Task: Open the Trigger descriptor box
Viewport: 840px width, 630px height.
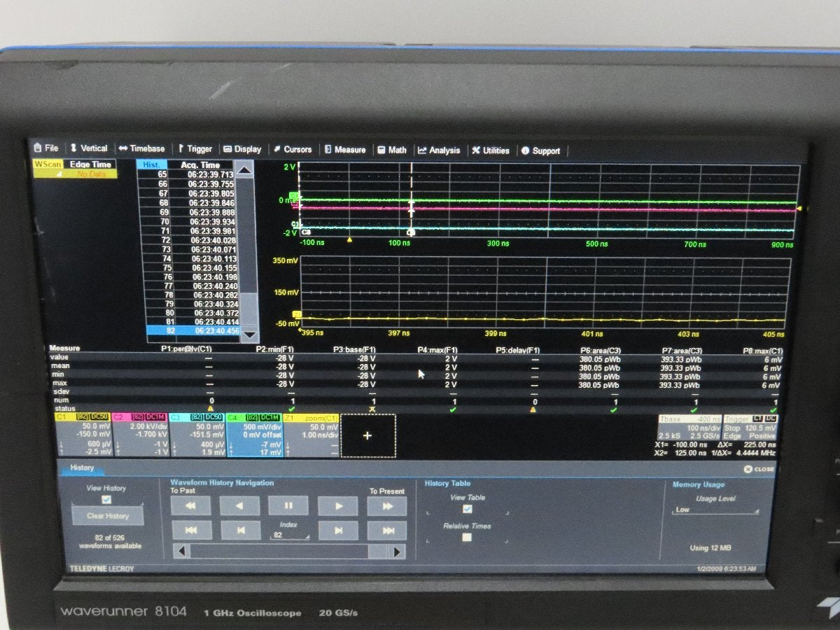Action: tap(750, 428)
